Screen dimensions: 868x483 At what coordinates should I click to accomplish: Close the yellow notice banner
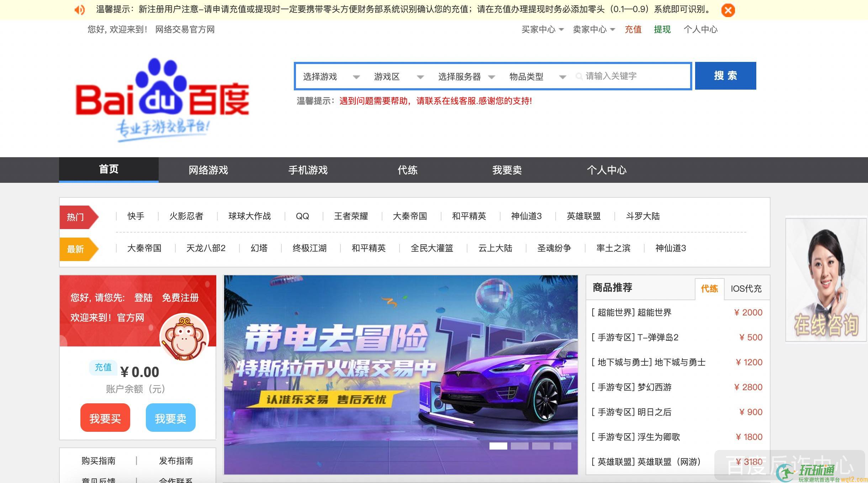728,10
